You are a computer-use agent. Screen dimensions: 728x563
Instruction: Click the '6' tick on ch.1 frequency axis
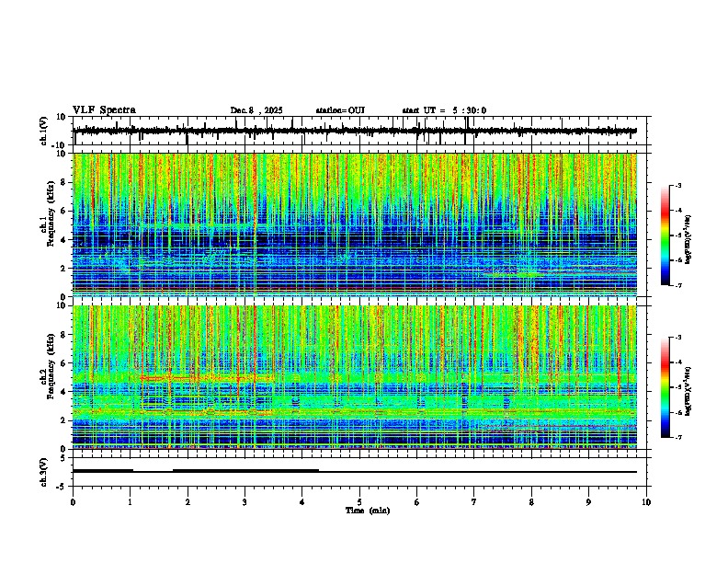point(63,211)
